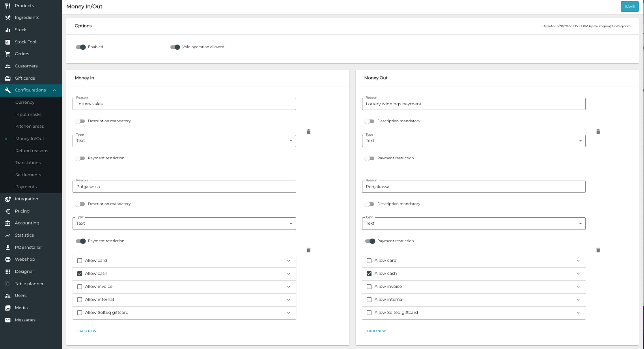Disable the Enabled toggle in Options
This screenshot has height=349, width=644.
(x=81, y=47)
